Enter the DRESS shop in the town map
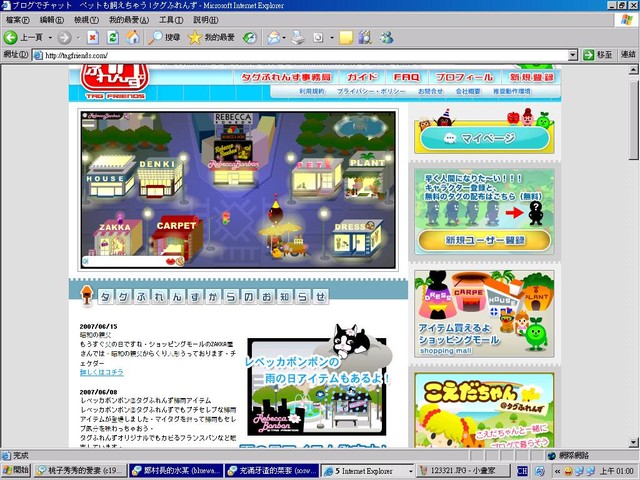640x480 pixels. pos(357,240)
